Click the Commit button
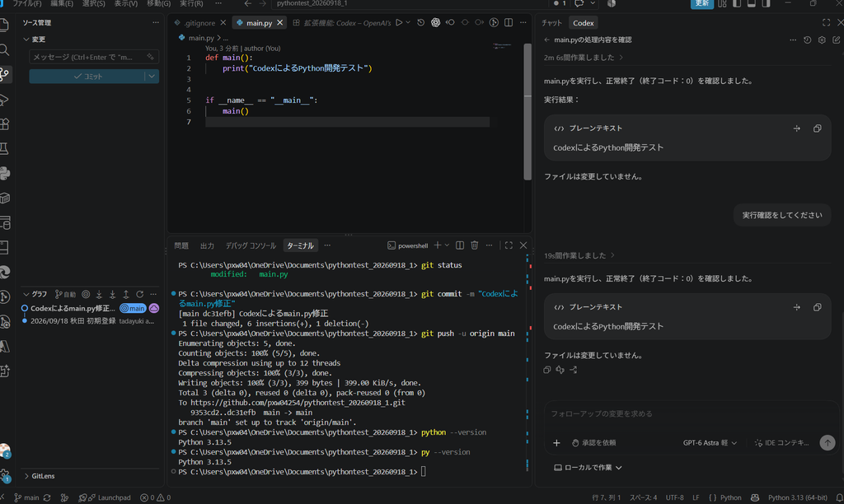Image resolution: width=844 pixels, height=504 pixels. 87,77
